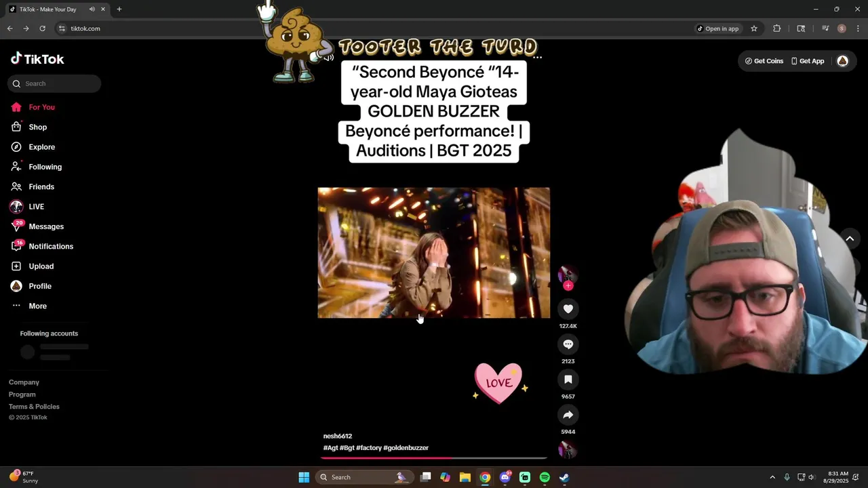Viewport: 868px width, 488px height.
Task: Open the weather widget showing 67°F Sunny
Action: tap(24, 477)
